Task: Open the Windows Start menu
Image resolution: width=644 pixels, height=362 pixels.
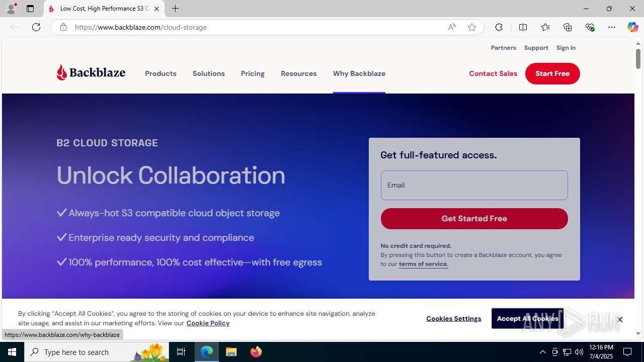Action: tap(12, 352)
